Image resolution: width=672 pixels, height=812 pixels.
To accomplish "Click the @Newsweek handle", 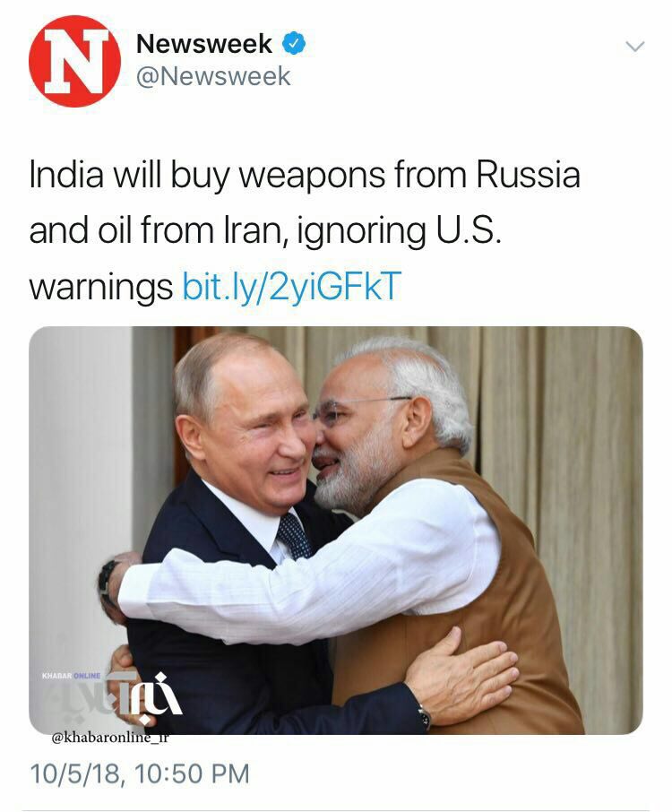I will click(212, 77).
